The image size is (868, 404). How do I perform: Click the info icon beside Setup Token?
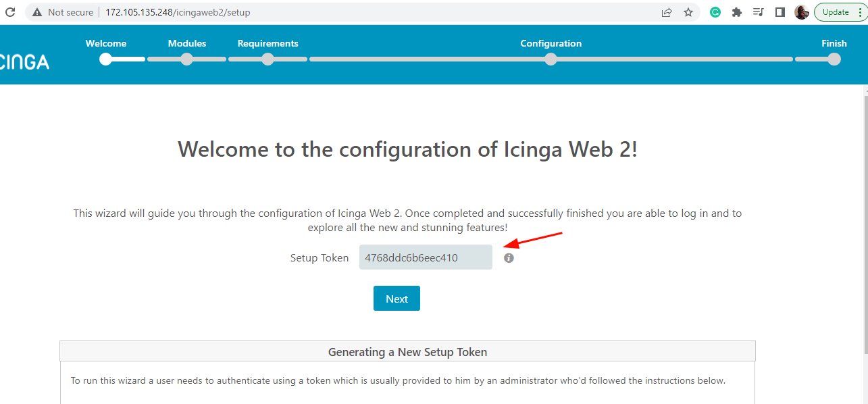[x=509, y=258]
